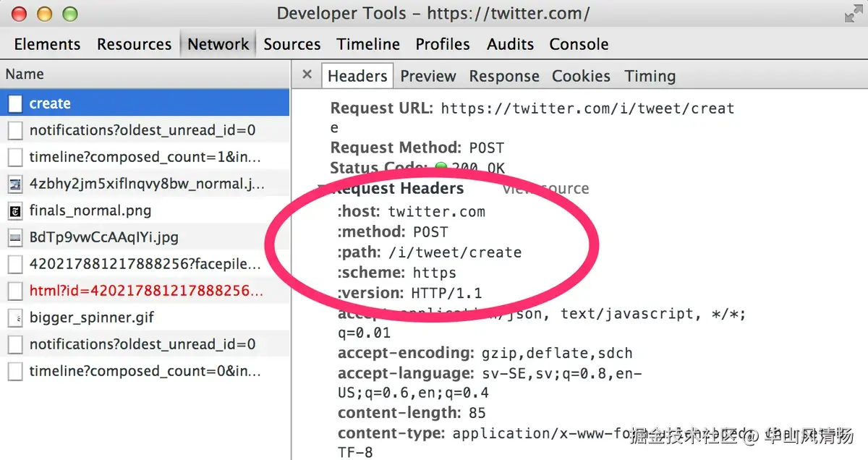Switch to the Console panel
The height and width of the screenshot is (460, 868).
pos(579,44)
